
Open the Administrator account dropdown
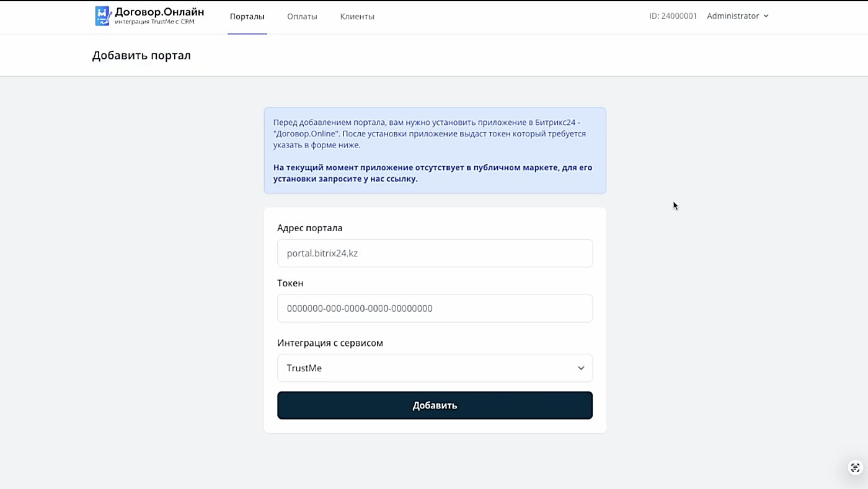pyautogui.click(x=738, y=16)
